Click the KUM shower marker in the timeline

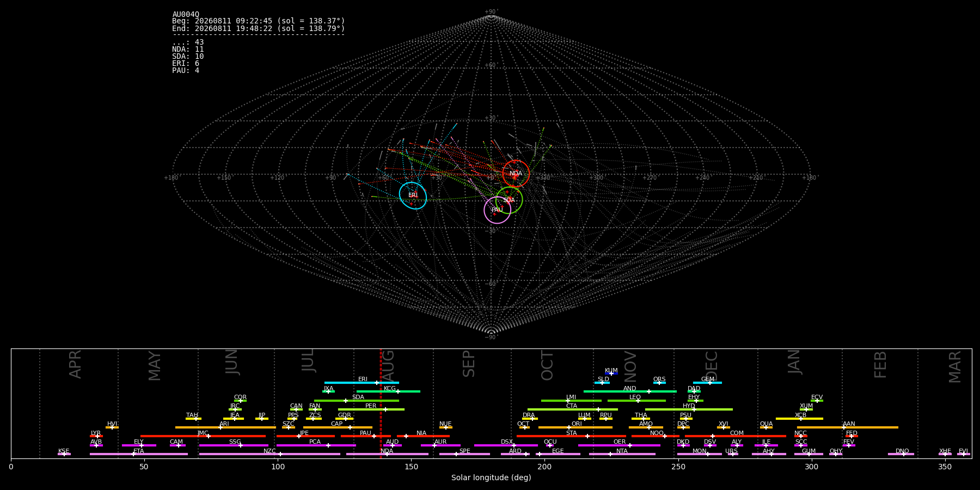click(611, 373)
